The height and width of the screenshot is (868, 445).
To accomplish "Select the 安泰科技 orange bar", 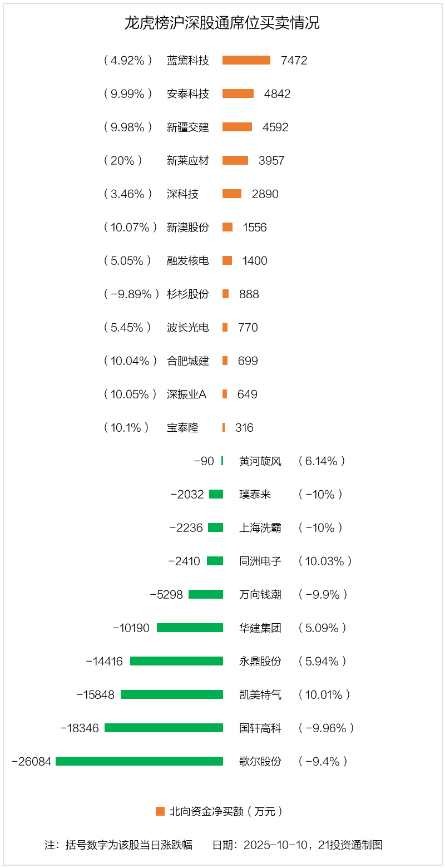I will [238, 93].
